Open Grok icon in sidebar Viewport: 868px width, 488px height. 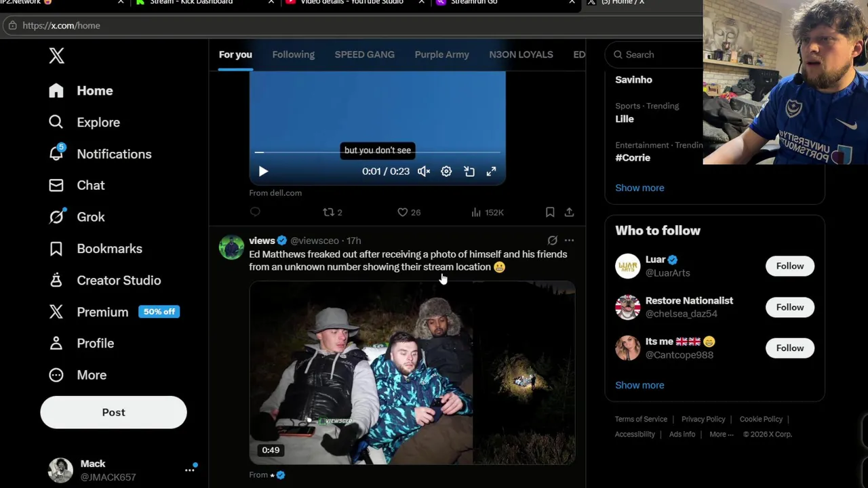point(56,216)
